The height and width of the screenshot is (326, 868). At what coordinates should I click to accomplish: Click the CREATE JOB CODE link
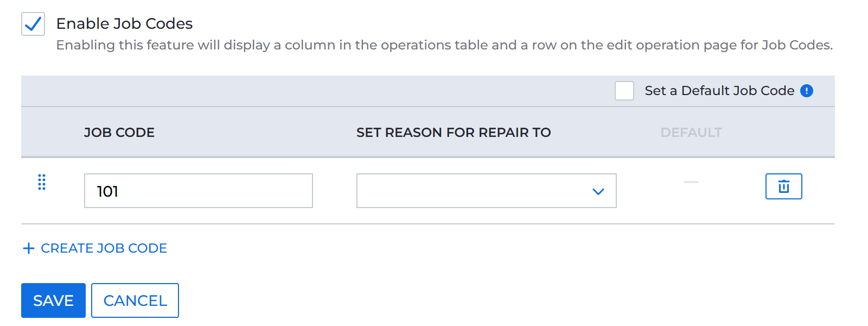coord(104,248)
